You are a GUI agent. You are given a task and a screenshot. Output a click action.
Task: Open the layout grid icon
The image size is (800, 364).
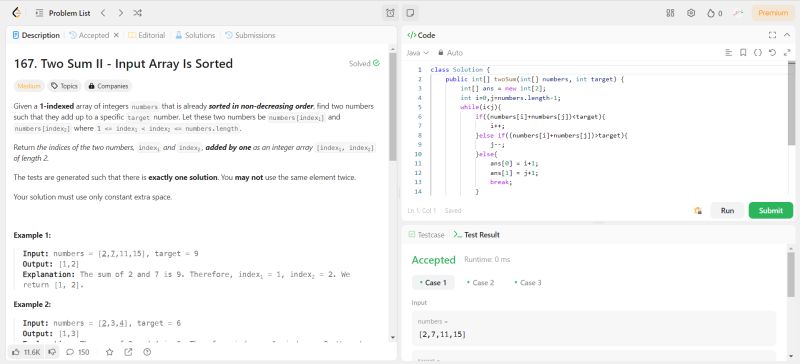tap(670, 13)
